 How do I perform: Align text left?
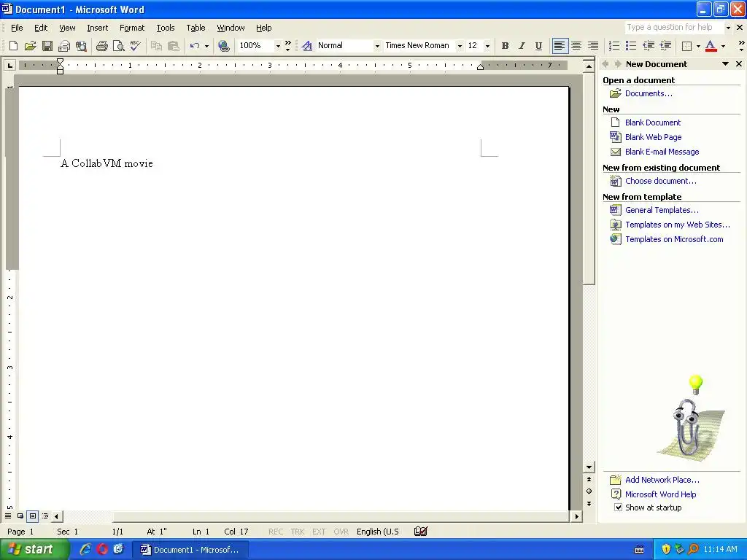[x=560, y=46]
